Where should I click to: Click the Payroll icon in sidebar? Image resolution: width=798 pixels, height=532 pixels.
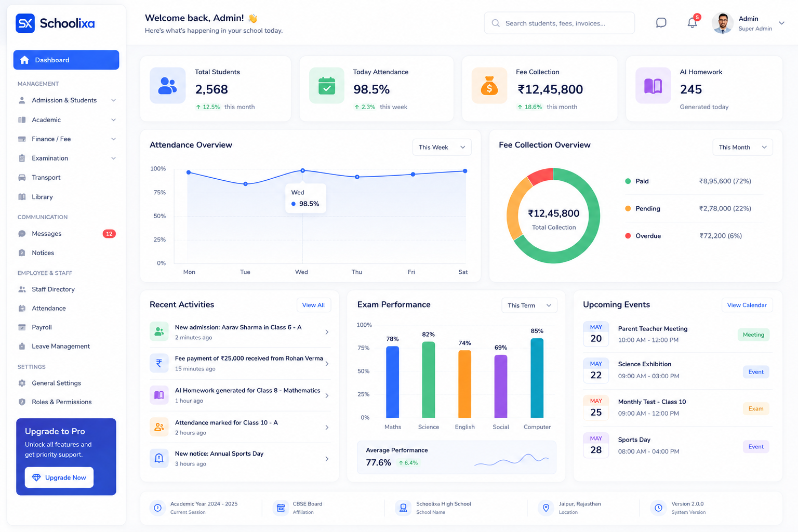pos(22,327)
